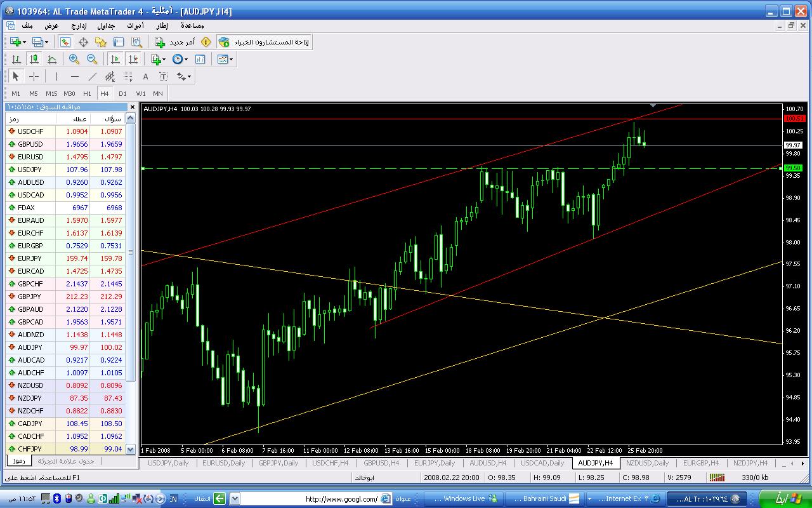Select the Fibonacci retracement tool
Image resolution: width=812 pixels, height=508 pixels.
[x=128, y=76]
